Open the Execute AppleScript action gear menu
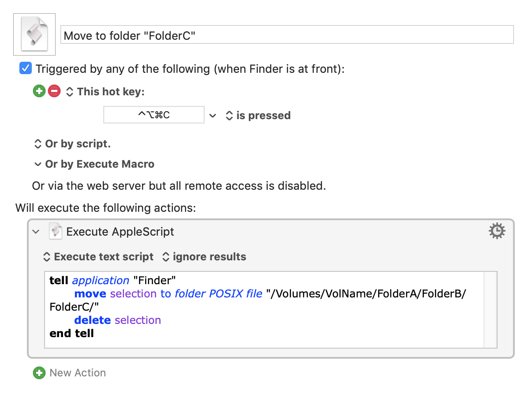This screenshot has height=398, width=532. pyautogui.click(x=497, y=231)
